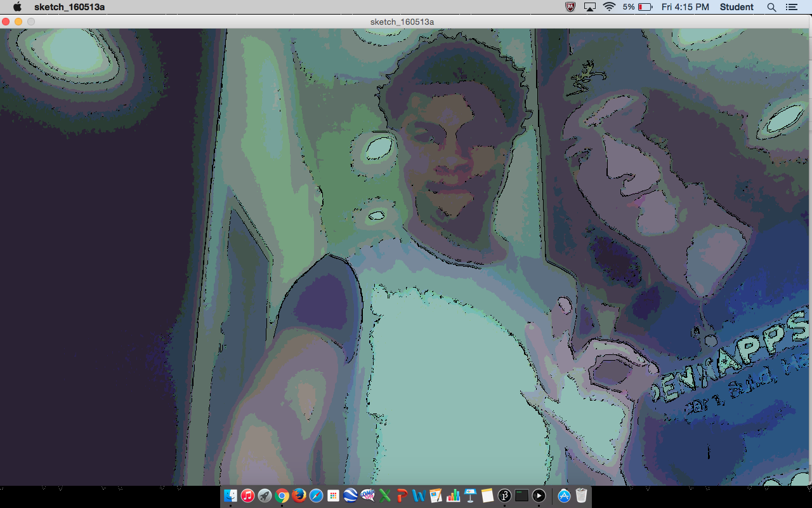Open Finder from the dock

230,496
